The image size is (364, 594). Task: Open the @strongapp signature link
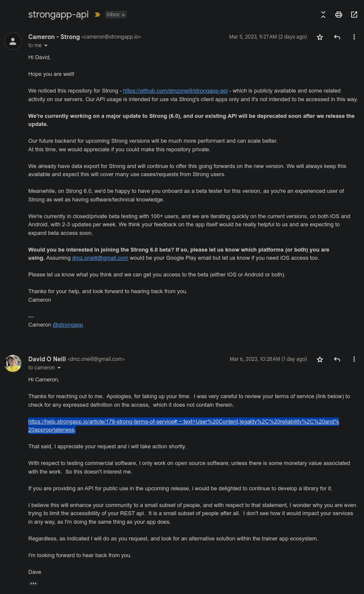tap(68, 325)
